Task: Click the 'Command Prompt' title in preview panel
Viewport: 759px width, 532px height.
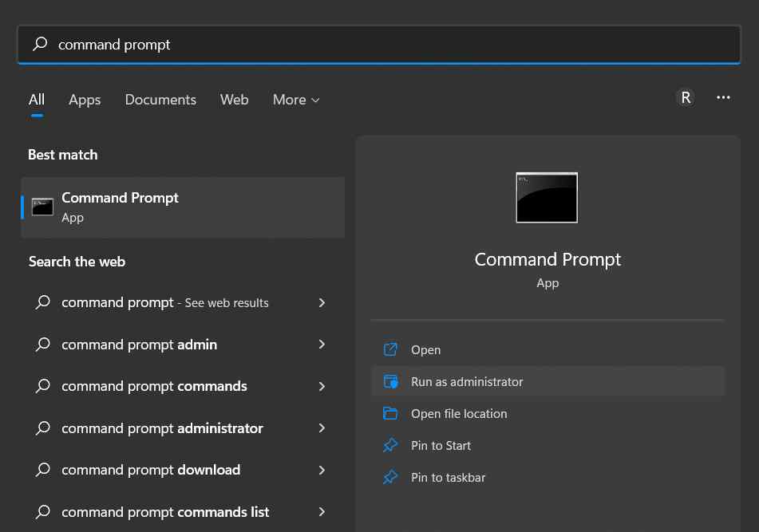Action: click(548, 260)
